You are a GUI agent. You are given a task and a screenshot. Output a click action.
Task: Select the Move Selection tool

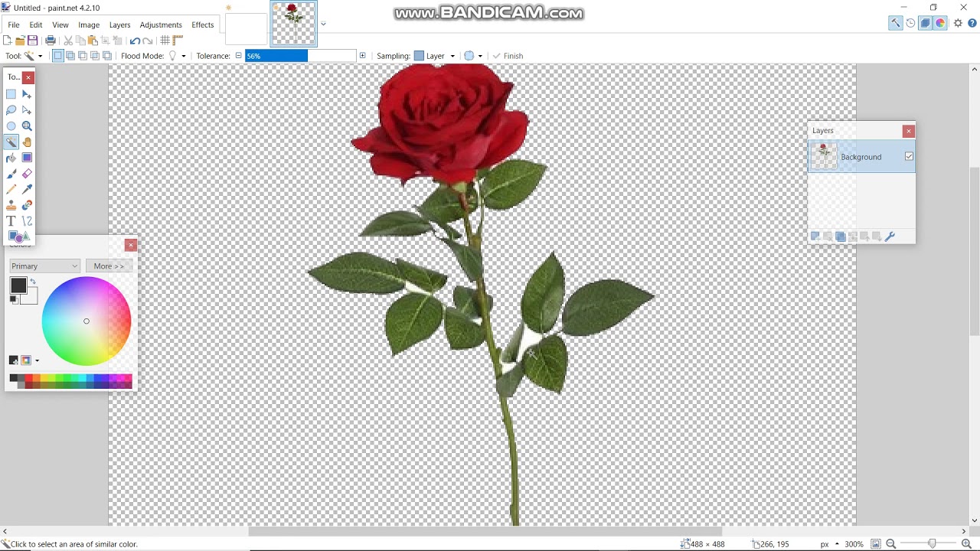coord(27,110)
